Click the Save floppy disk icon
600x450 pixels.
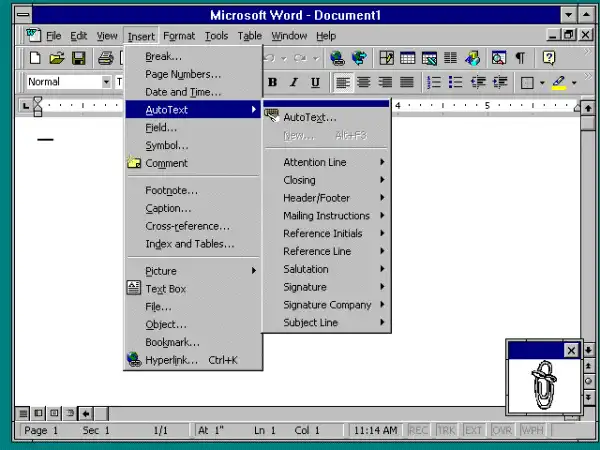point(78,59)
